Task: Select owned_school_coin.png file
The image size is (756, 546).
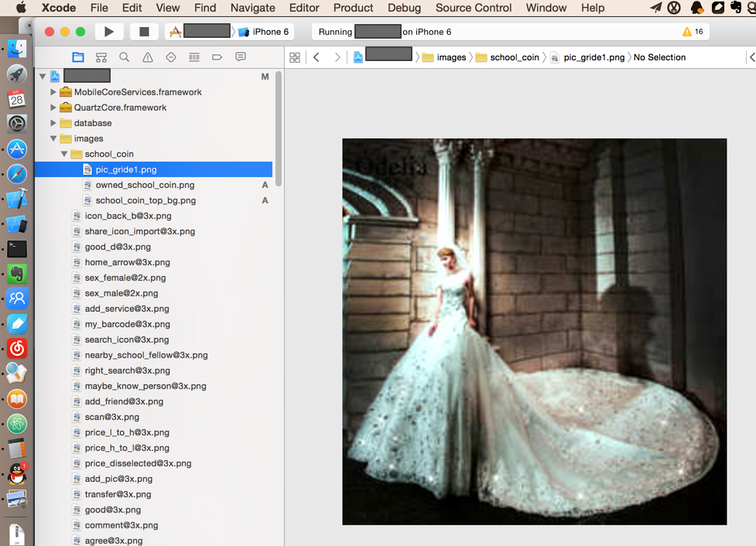Action: [x=145, y=185]
